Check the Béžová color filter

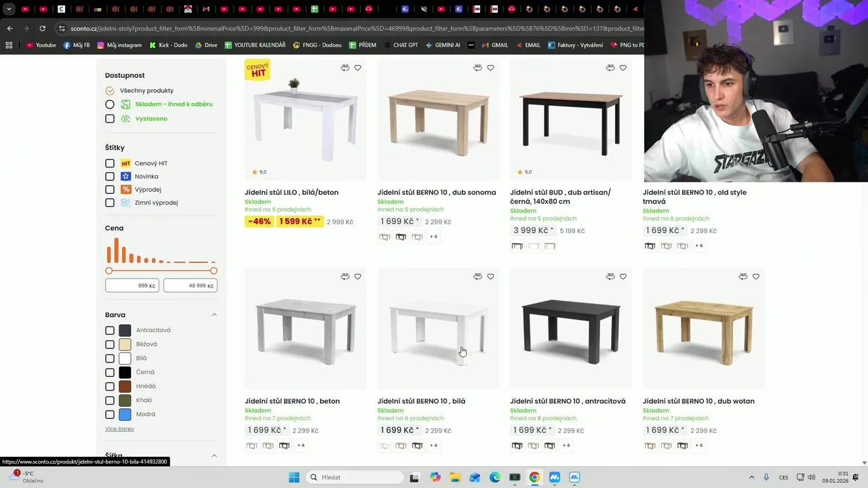(x=110, y=344)
